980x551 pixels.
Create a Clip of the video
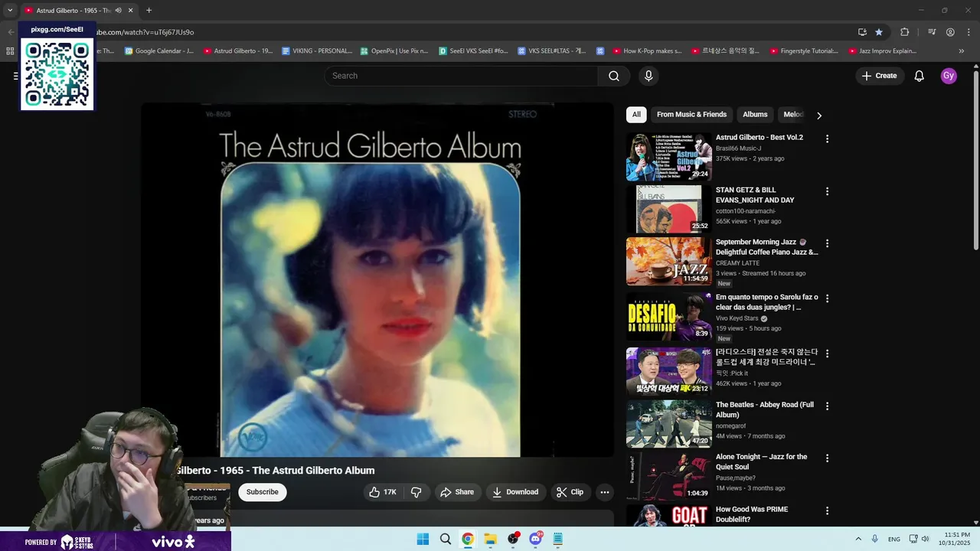tap(570, 492)
